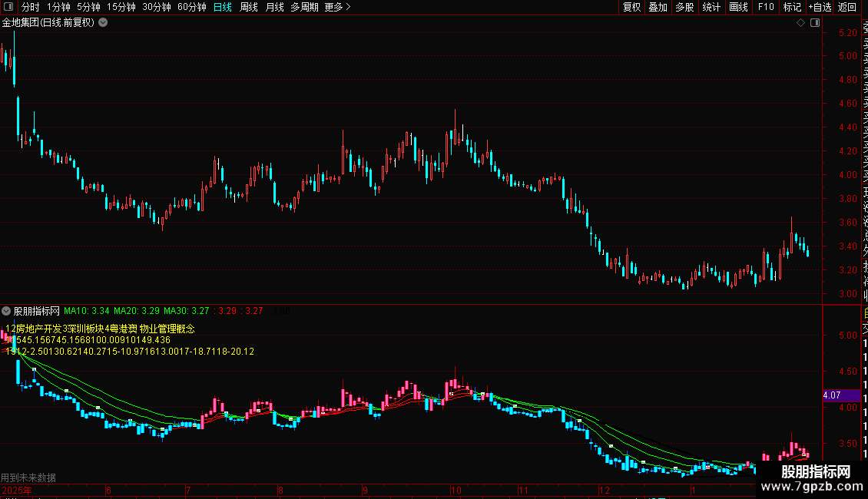Viewport: 868px width, 499px height.
Task: Click the MA20: 3.29 indicator label
Action: coord(137,311)
